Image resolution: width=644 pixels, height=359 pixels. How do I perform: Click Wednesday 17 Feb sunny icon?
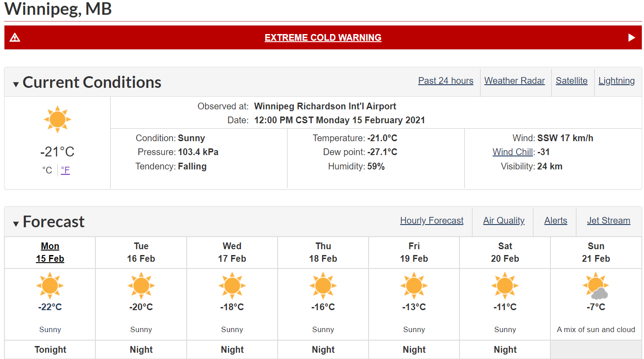tap(232, 285)
